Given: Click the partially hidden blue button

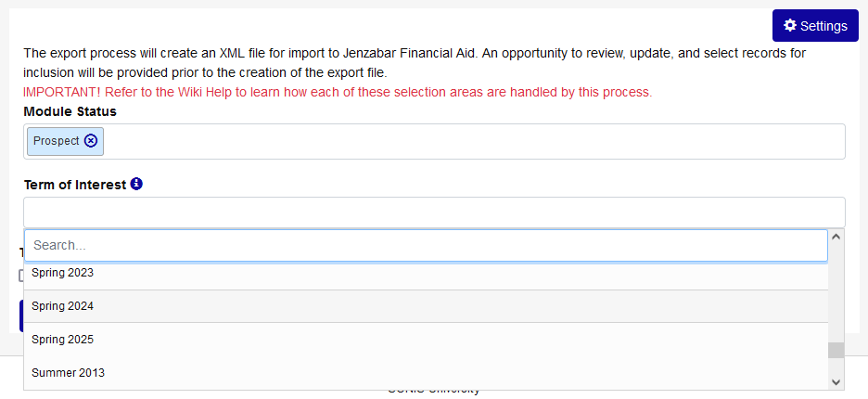Looking at the screenshot, I should point(20,315).
